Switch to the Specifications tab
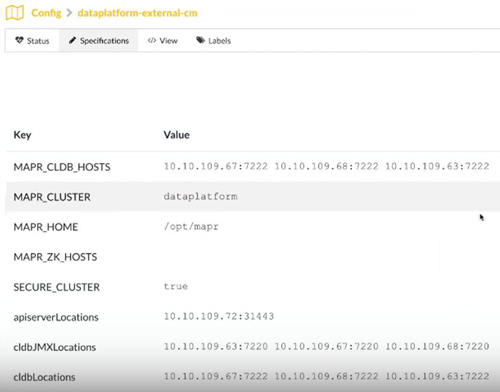Screen dimensions: 500x392 [99, 40]
